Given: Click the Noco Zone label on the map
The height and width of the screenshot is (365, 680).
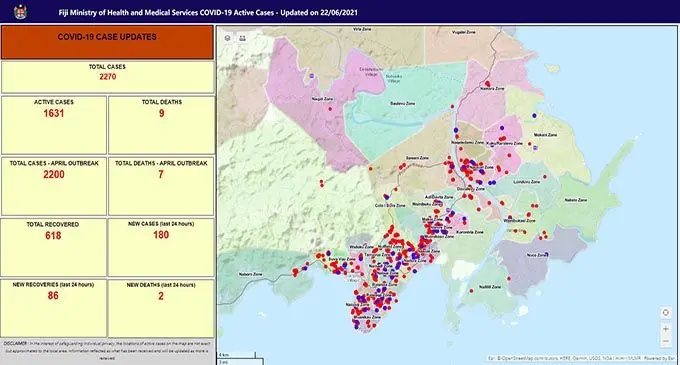Looking at the screenshot, I should 536,255.
